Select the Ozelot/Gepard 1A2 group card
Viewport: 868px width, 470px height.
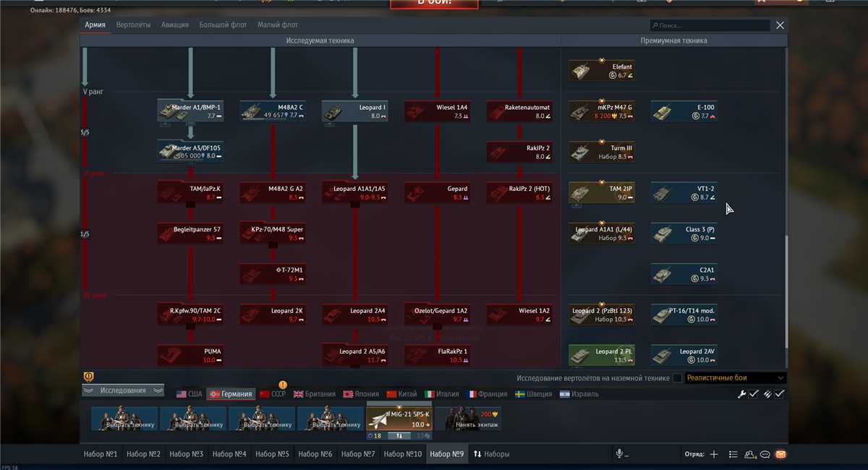coord(438,314)
